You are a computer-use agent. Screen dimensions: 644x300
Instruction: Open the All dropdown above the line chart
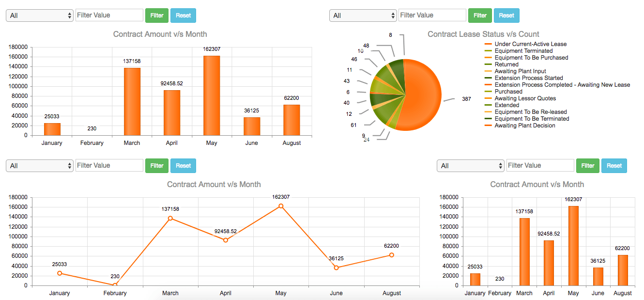click(x=40, y=166)
